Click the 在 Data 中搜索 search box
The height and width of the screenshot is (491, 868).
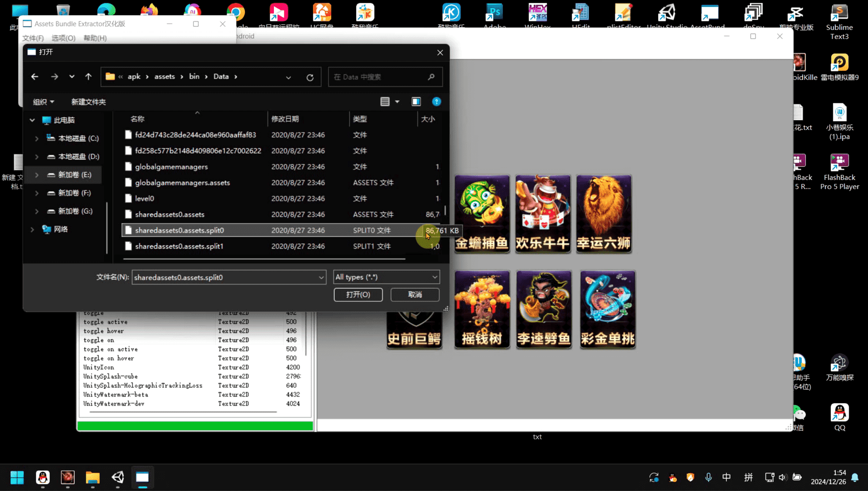tap(379, 77)
